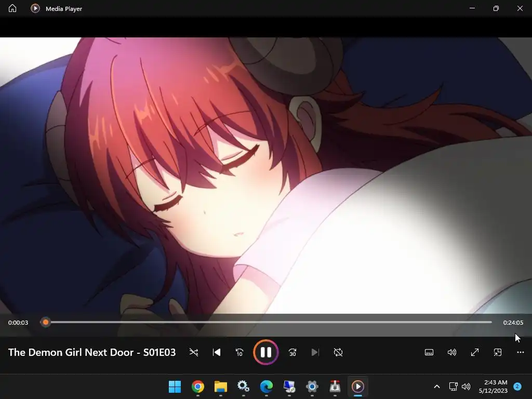Viewport: 532px width, 399px height.
Task: Skip to previous track
Action: (x=217, y=353)
